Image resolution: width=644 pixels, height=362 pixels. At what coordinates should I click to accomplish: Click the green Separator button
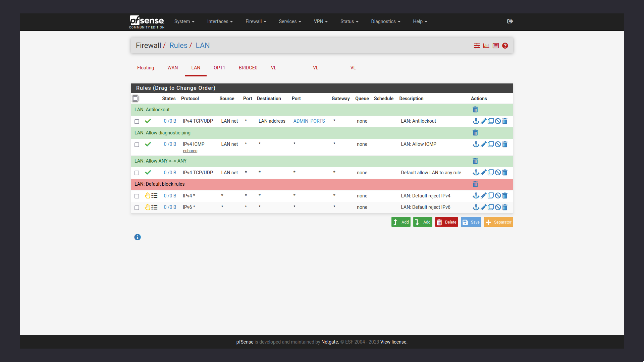[498, 222]
